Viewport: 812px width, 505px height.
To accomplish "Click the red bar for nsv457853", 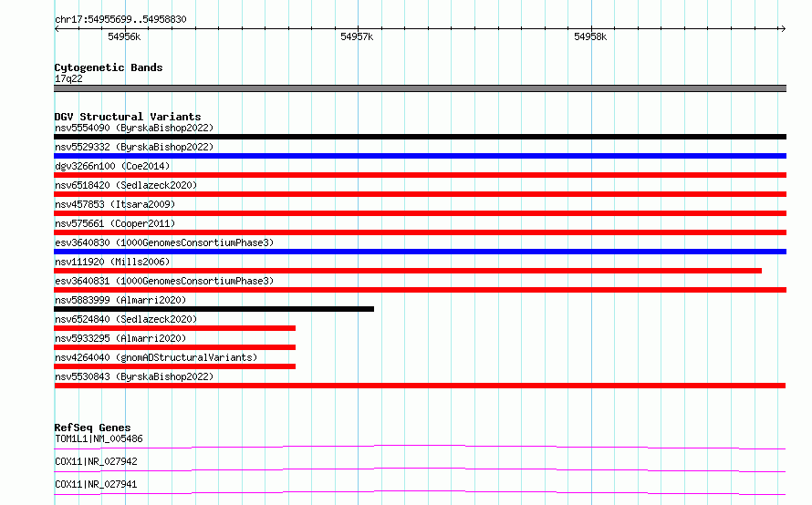I will (x=420, y=213).
